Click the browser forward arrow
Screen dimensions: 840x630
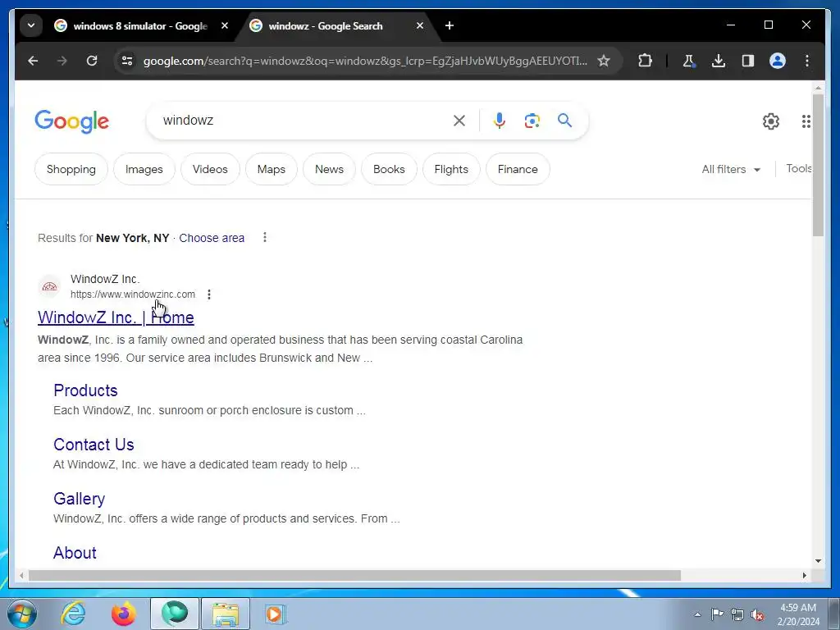(x=62, y=61)
